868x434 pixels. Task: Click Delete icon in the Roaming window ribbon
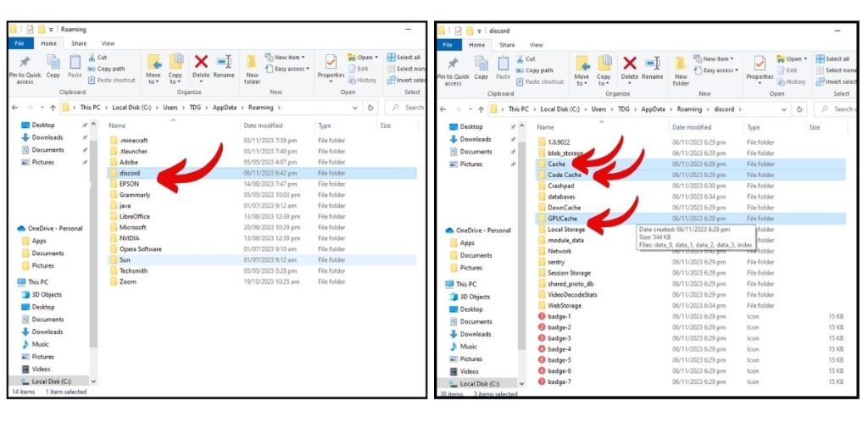pyautogui.click(x=201, y=66)
